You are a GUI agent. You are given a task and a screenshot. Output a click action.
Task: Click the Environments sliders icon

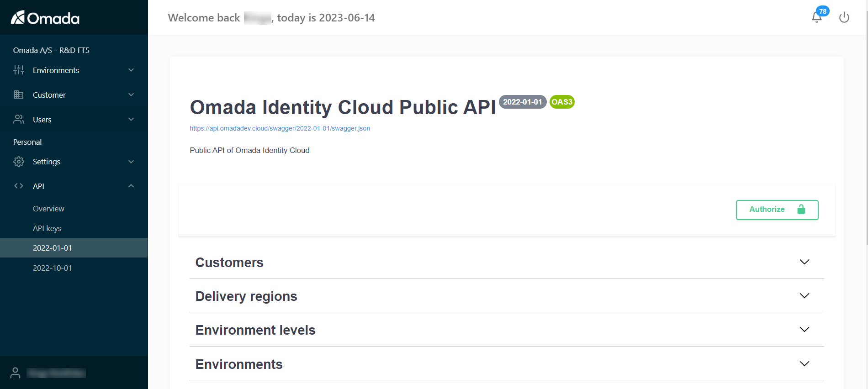pyautogui.click(x=19, y=70)
